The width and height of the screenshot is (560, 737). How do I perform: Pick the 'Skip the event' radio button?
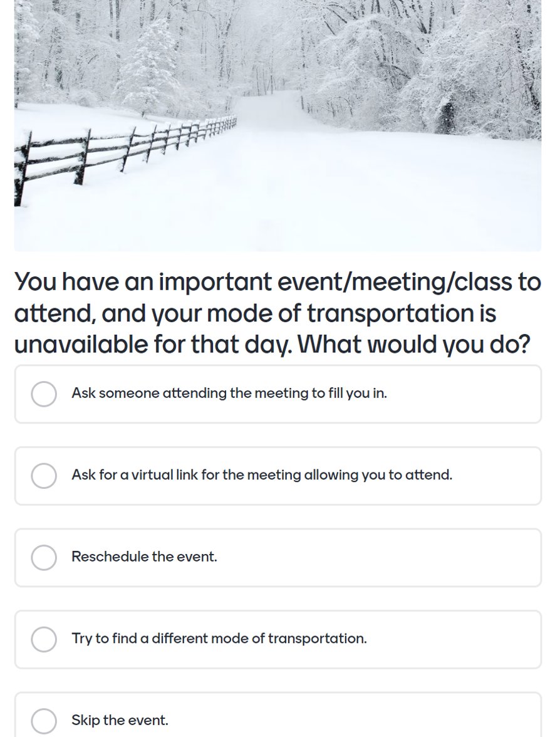point(44,721)
